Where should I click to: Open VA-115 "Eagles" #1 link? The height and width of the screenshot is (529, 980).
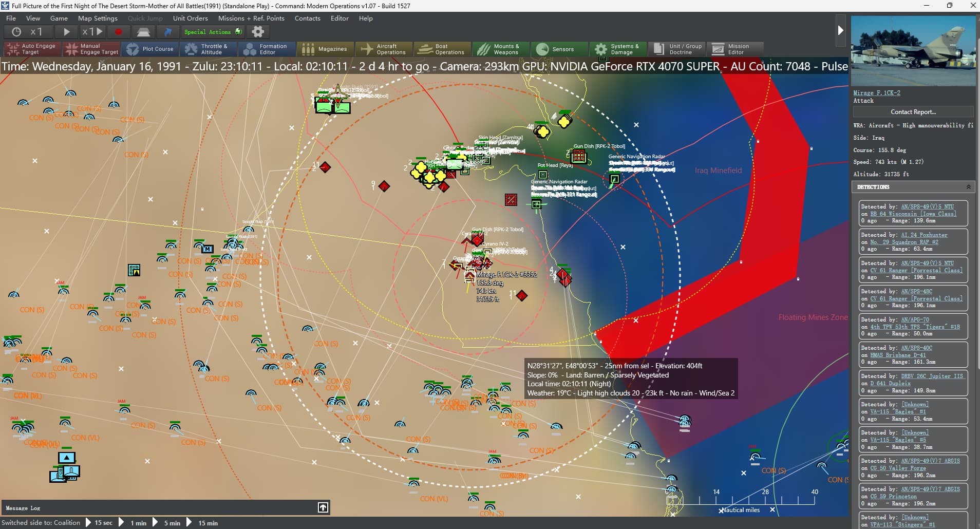[x=898, y=411]
